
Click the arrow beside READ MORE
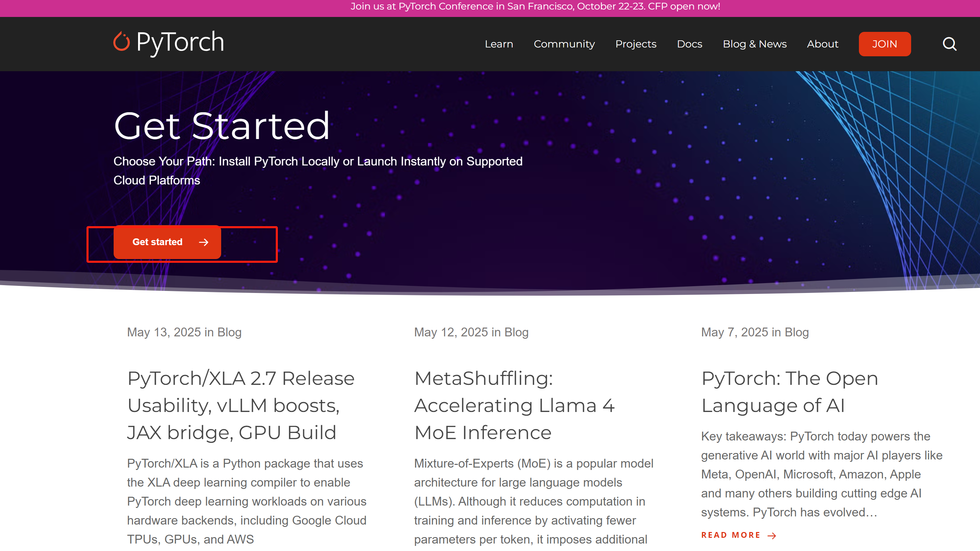pos(772,536)
